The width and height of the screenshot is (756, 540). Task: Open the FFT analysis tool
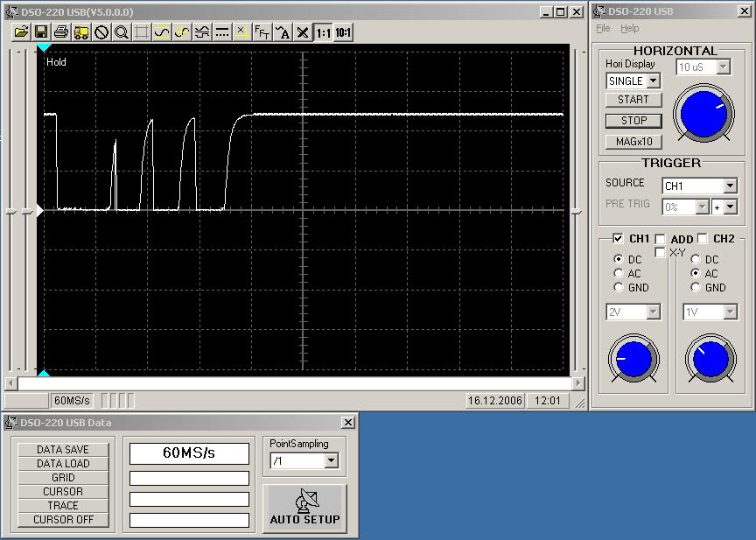pyautogui.click(x=262, y=32)
